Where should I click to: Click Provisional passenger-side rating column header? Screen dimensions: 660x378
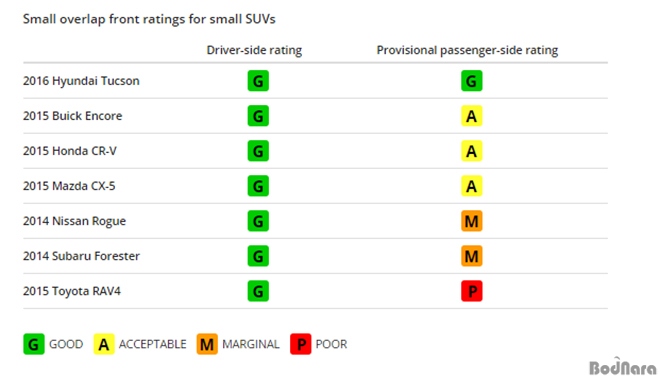coord(467,51)
